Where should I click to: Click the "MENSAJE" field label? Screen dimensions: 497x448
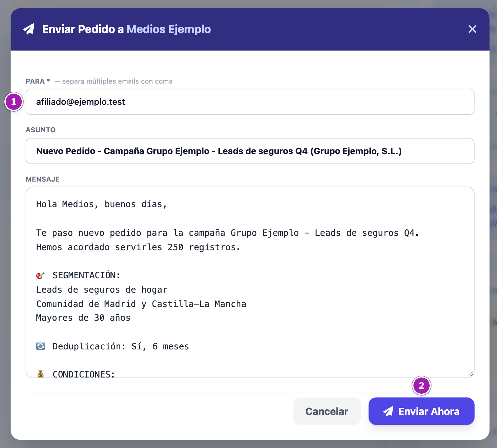pos(43,179)
